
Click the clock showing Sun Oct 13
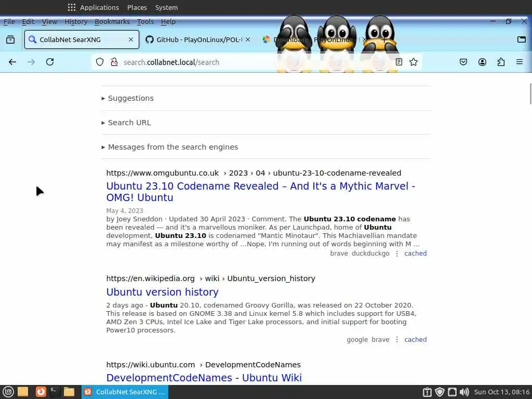tap(501, 392)
